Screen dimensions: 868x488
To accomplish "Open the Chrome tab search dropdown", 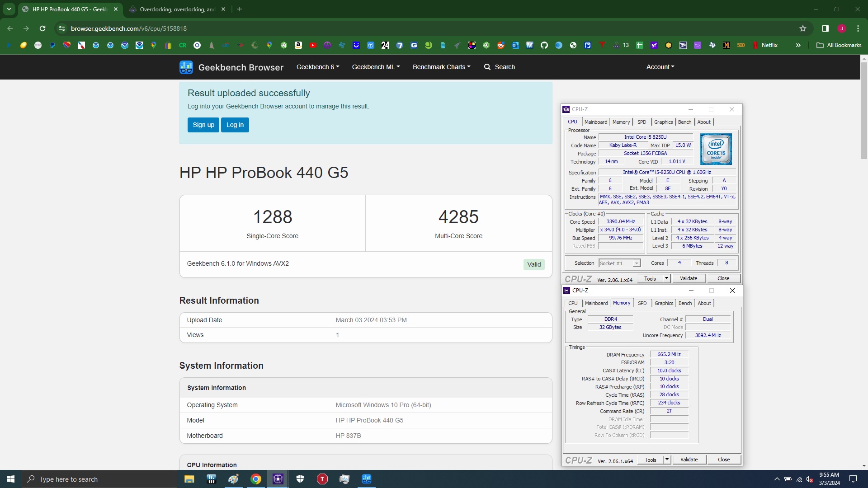I will pyautogui.click(x=9, y=9).
